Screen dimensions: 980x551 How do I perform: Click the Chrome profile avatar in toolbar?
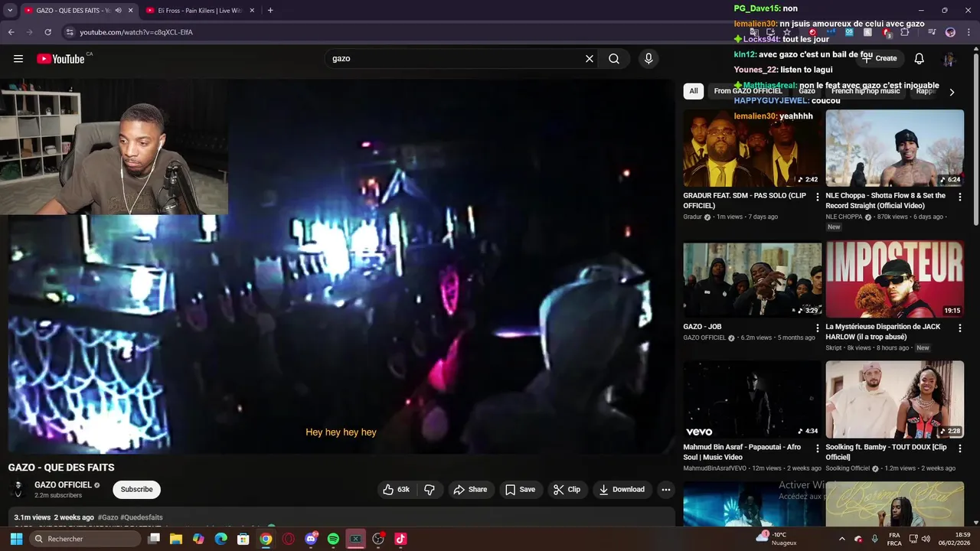point(950,32)
